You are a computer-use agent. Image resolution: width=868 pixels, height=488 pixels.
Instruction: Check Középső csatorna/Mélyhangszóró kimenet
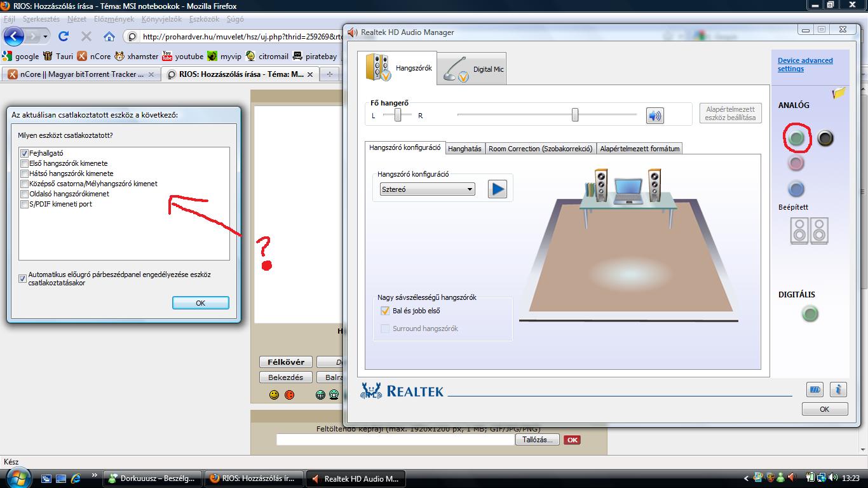(24, 184)
